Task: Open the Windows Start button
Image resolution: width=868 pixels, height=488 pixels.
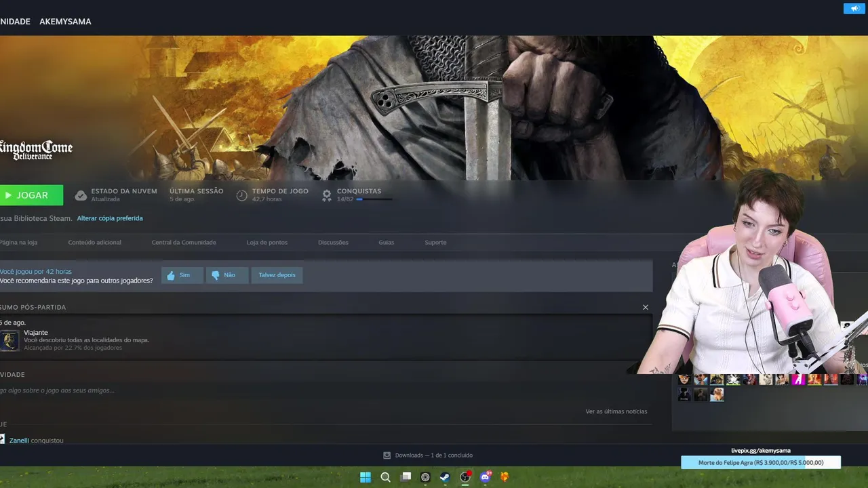Action: tap(366, 477)
